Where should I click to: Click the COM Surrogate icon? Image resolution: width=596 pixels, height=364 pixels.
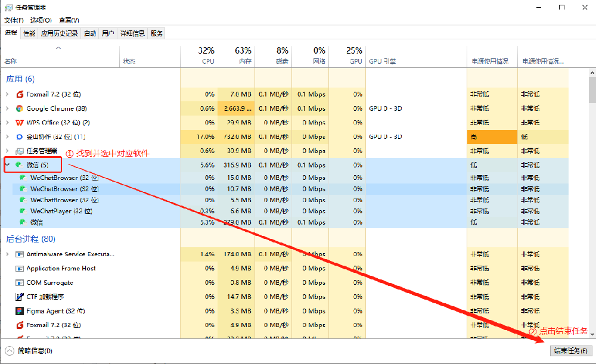pyautogui.click(x=20, y=283)
